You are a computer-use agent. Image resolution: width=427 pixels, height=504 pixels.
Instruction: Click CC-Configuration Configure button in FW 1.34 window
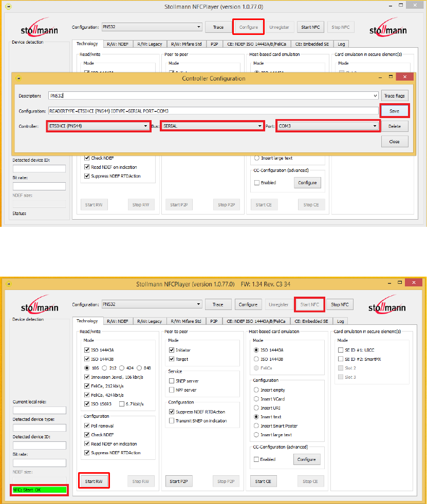[307, 460]
